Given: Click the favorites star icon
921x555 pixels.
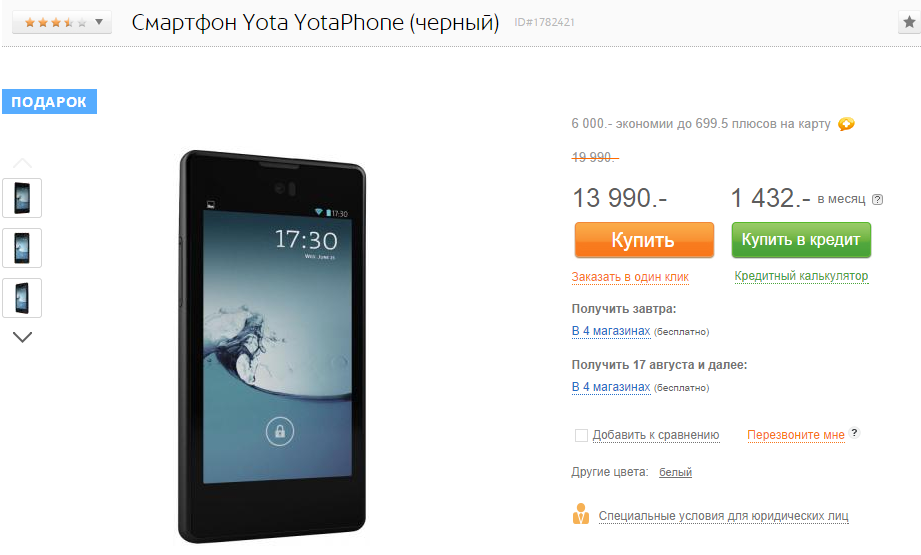Looking at the screenshot, I should (x=909, y=22).
